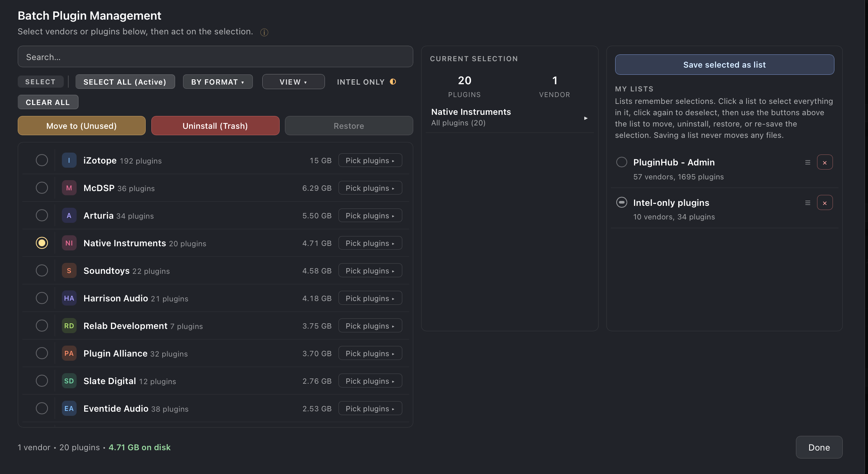
Task: Click the Native Instruments NI badge icon
Action: (x=69, y=243)
